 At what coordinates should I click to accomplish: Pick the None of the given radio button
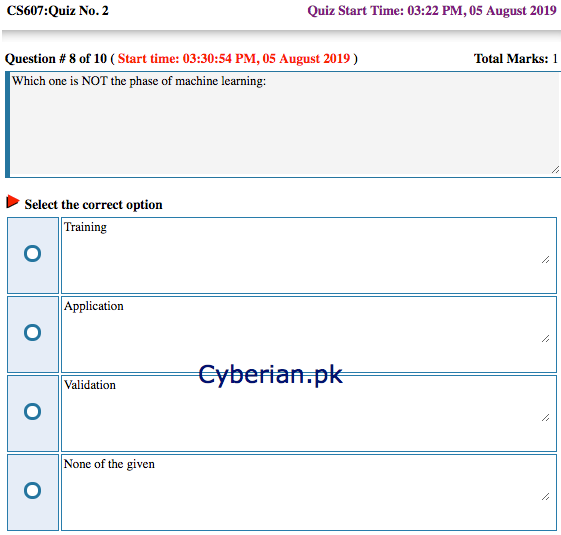point(33,490)
